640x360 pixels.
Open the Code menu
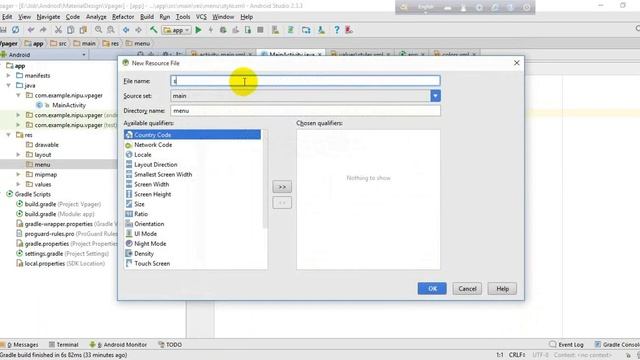point(73,17)
